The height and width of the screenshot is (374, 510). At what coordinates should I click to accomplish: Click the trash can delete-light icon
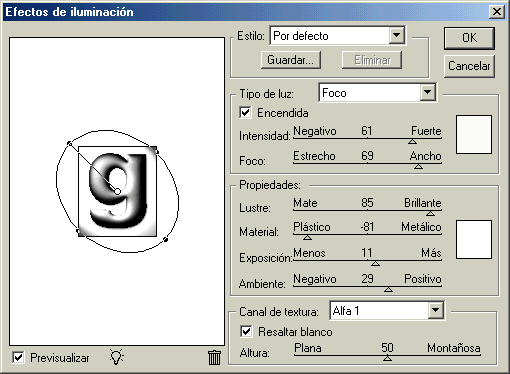click(214, 358)
